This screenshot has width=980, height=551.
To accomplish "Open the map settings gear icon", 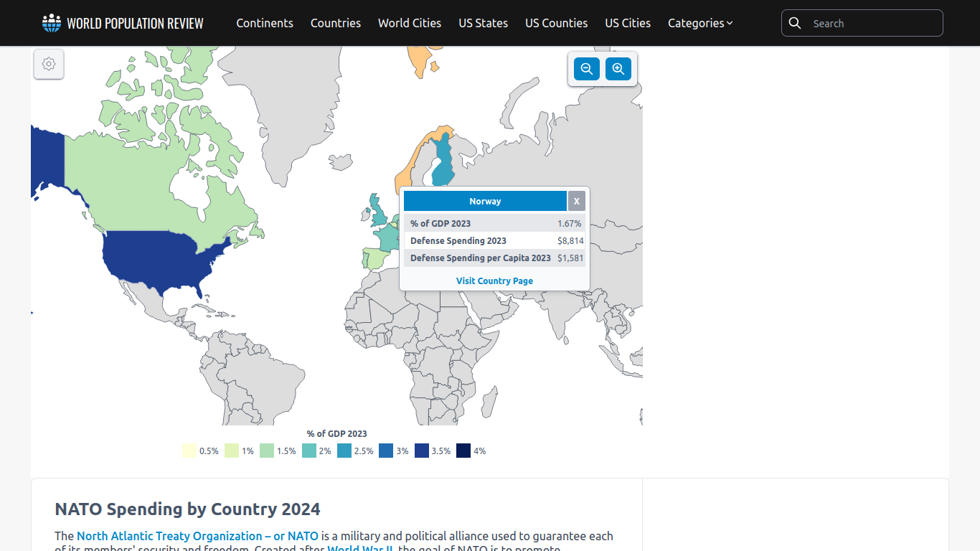I will [49, 64].
